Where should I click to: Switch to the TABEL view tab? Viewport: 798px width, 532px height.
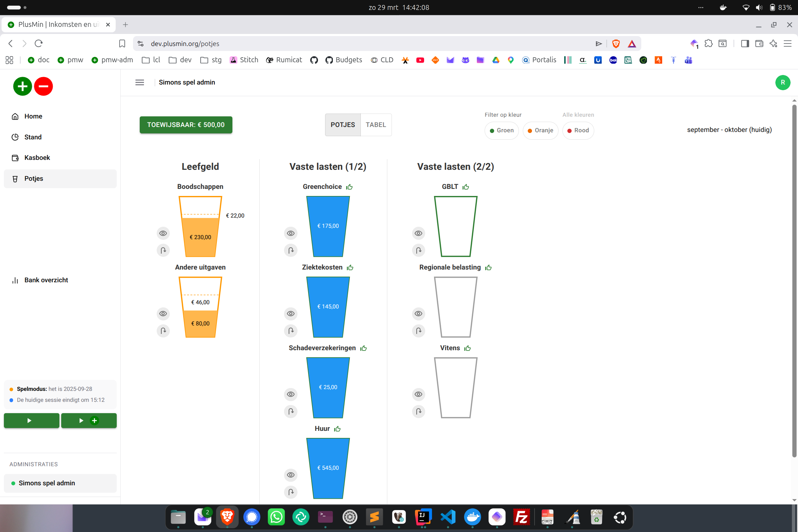(376, 125)
